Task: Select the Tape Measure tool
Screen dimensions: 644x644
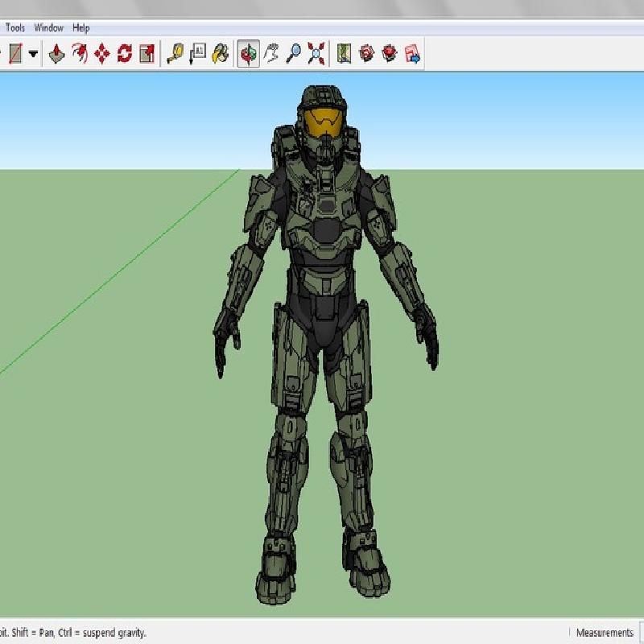Action: 175,54
